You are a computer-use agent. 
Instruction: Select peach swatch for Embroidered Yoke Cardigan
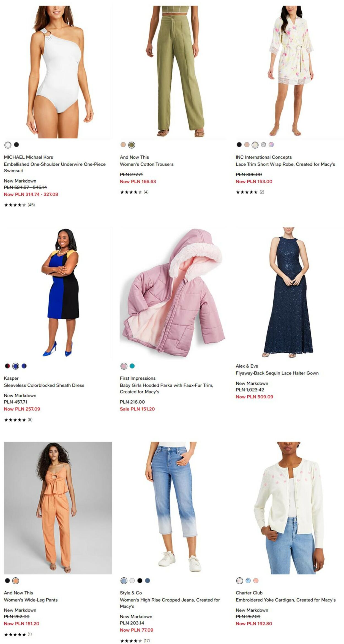256,581
